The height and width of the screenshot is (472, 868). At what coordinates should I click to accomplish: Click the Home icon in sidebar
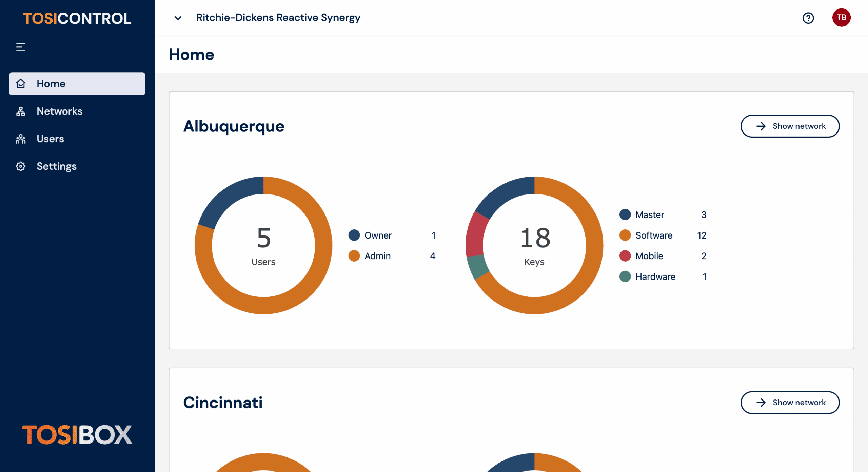click(21, 83)
